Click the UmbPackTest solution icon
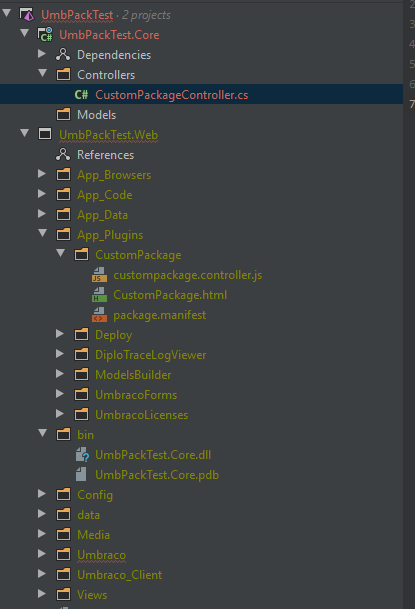Image resolution: width=415 pixels, height=609 pixels. tap(27, 15)
